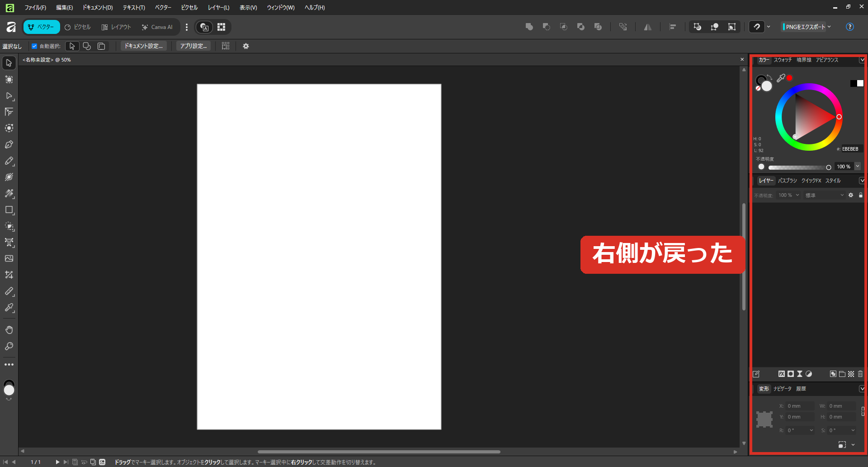Click the add pixel layer checkerboard icon
Screen dimensions: 868x467
851,374
